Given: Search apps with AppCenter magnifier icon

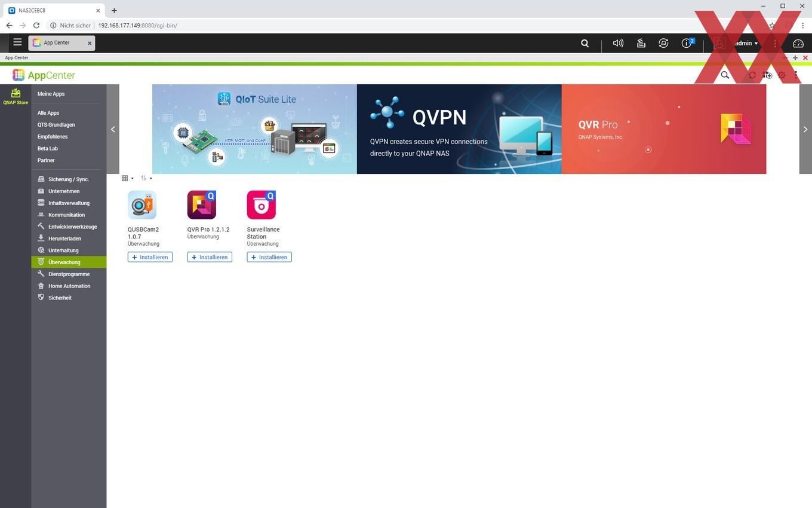Looking at the screenshot, I should pyautogui.click(x=725, y=75).
